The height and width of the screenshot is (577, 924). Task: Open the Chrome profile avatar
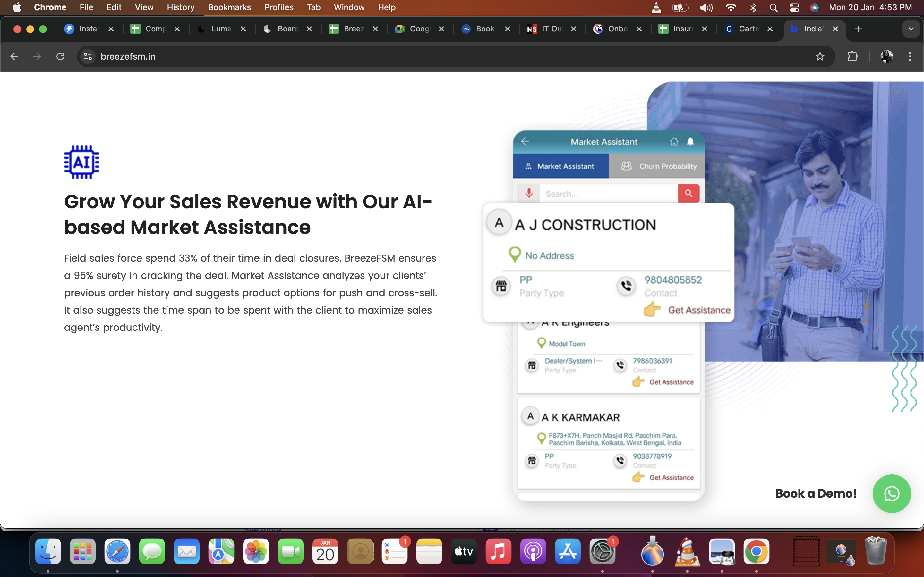[x=886, y=56]
